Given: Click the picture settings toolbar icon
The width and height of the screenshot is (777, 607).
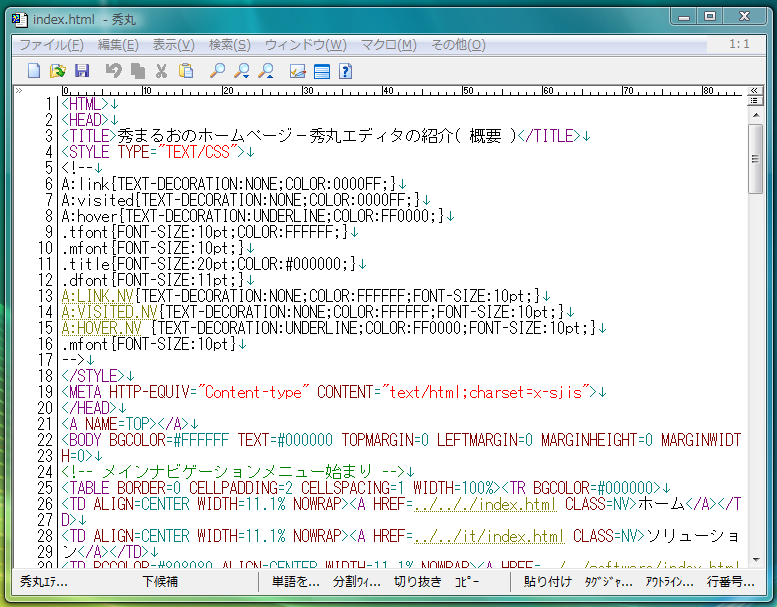Looking at the screenshot, I should [297, 71].
